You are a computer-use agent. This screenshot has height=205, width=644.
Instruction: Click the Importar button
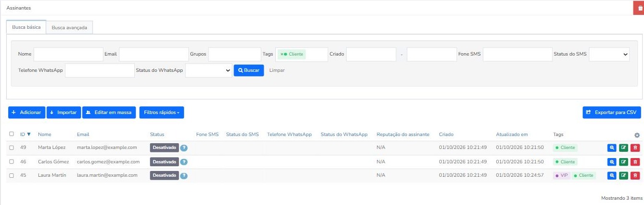pos(64,113)
